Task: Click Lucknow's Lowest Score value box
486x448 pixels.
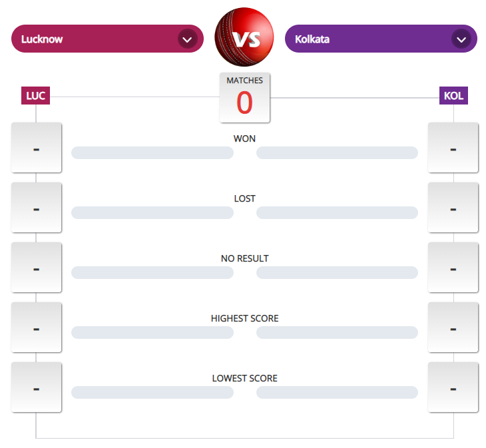Action: [36, 387]
